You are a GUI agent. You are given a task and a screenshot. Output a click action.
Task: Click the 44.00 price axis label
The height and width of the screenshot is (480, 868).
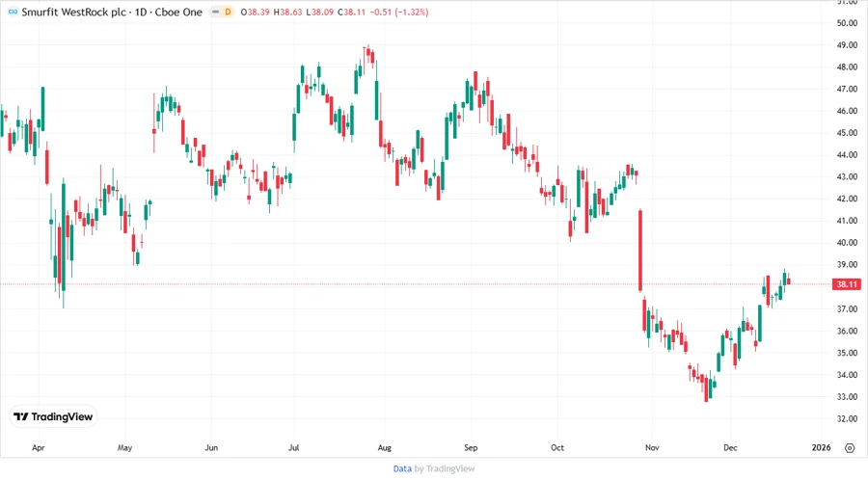point(847,155)
